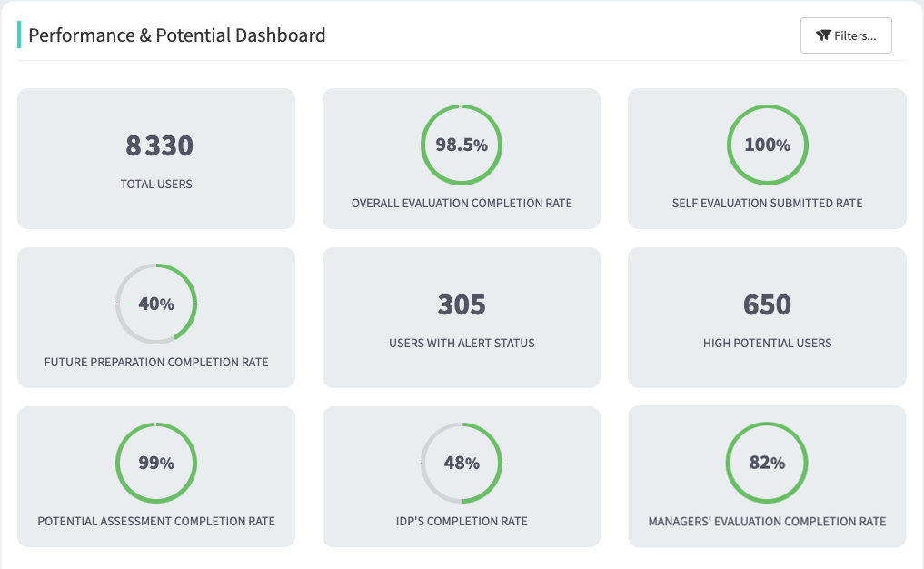Click IDP'S COMPLETION RATE label
This screenshot has width=924, height=569.
tap(462, 521)
